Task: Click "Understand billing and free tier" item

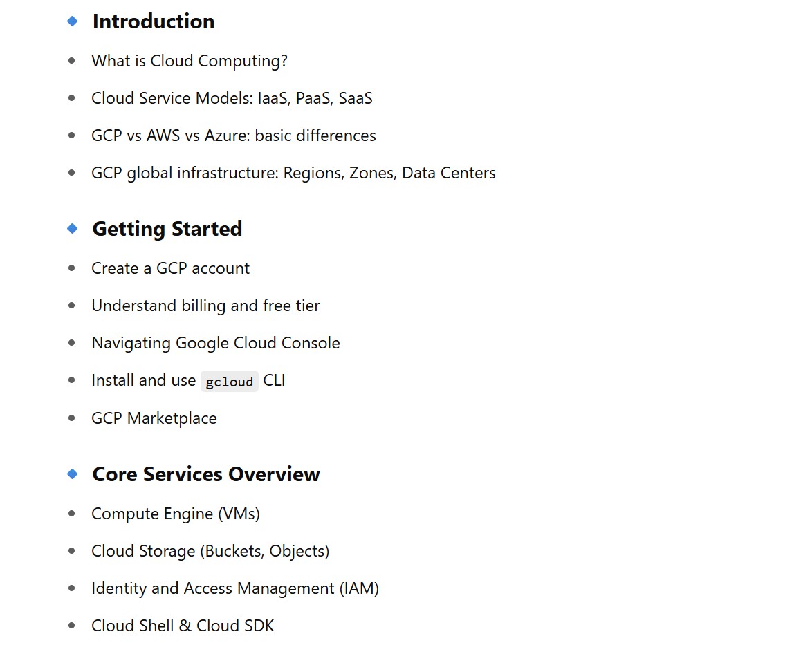Action: coord(205,306)
